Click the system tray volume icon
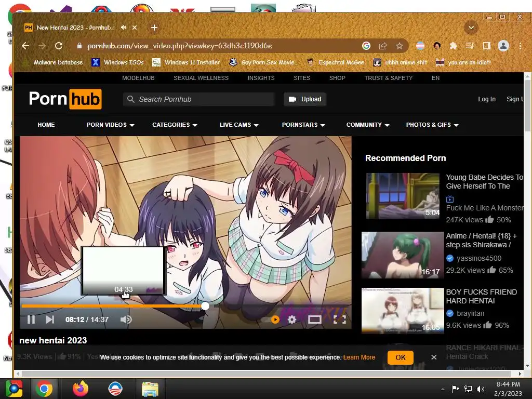The width and height of the screenshot is (532, 399). (481, 389)
